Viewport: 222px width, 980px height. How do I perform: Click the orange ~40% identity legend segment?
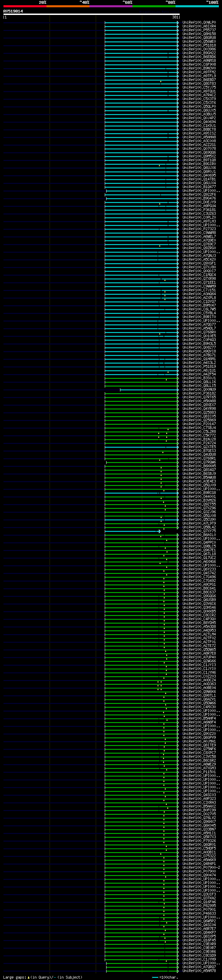click(68, 6)
